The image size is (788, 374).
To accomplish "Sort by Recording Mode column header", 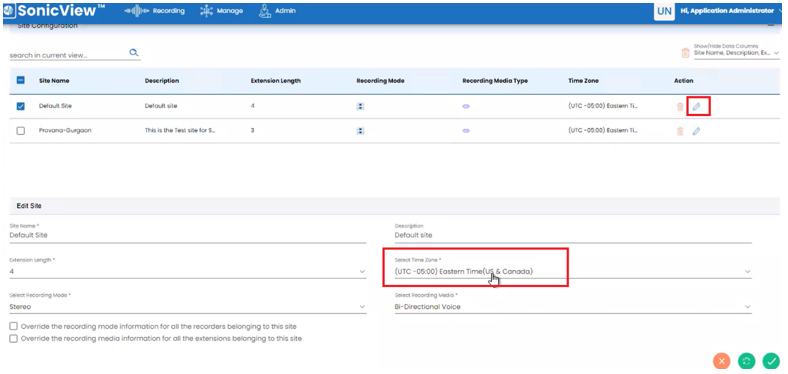I will 380,80.
